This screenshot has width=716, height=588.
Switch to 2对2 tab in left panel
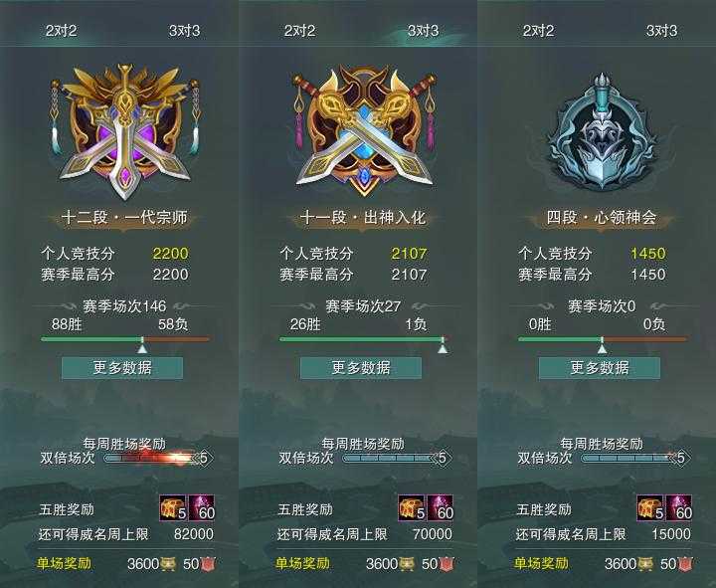62,31
